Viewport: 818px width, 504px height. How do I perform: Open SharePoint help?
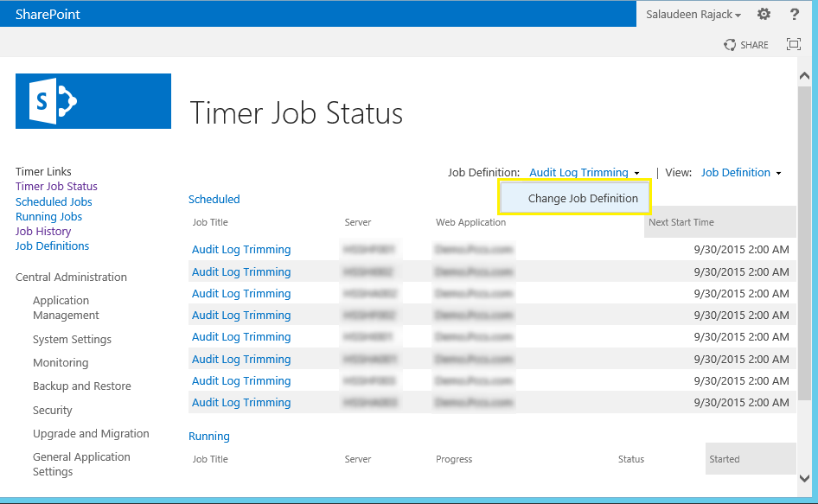[794, 14]
